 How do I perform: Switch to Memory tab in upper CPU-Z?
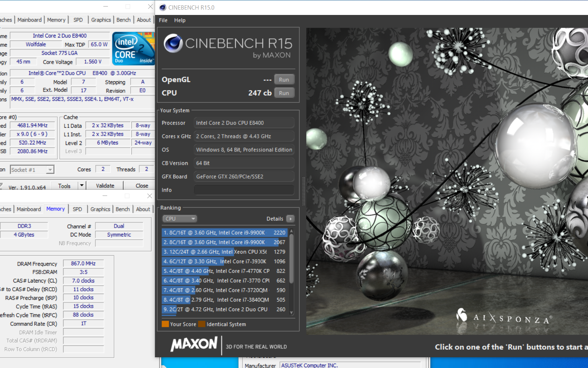(56, 20)
